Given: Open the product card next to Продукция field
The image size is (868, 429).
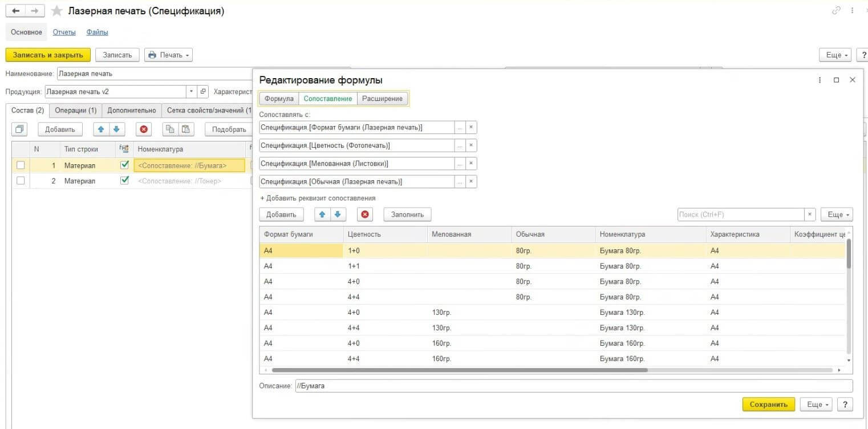Looking at the screenshot, I should point(203,91).
